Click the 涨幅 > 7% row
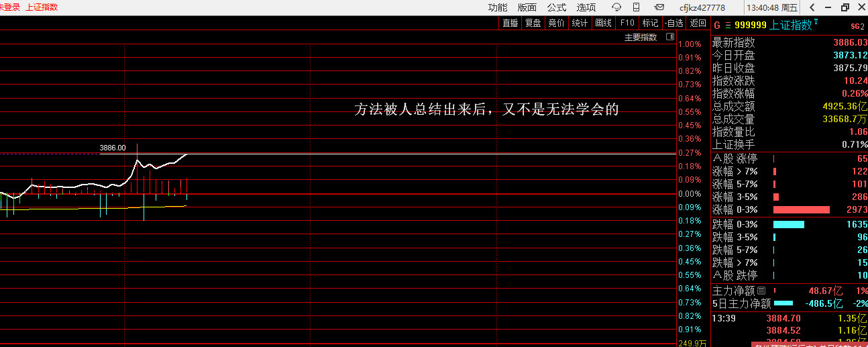 point(790,172)
